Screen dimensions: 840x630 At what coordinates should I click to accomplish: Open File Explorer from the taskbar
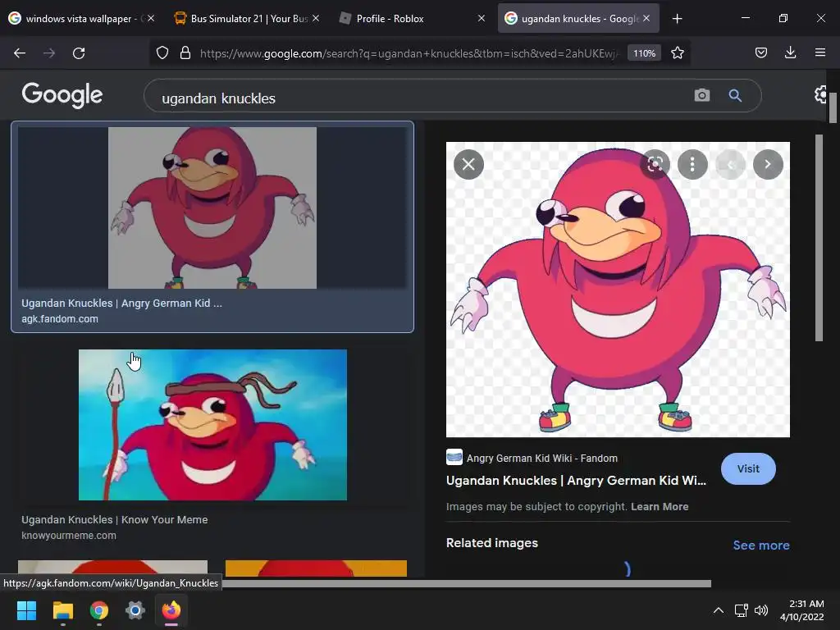click(x=62, y=610)
